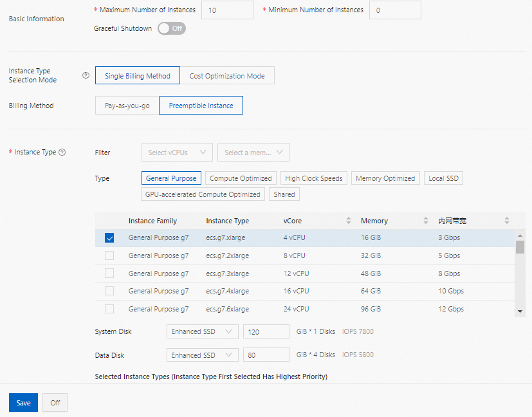Open the Data Disk type dropdown

[202, 355]
